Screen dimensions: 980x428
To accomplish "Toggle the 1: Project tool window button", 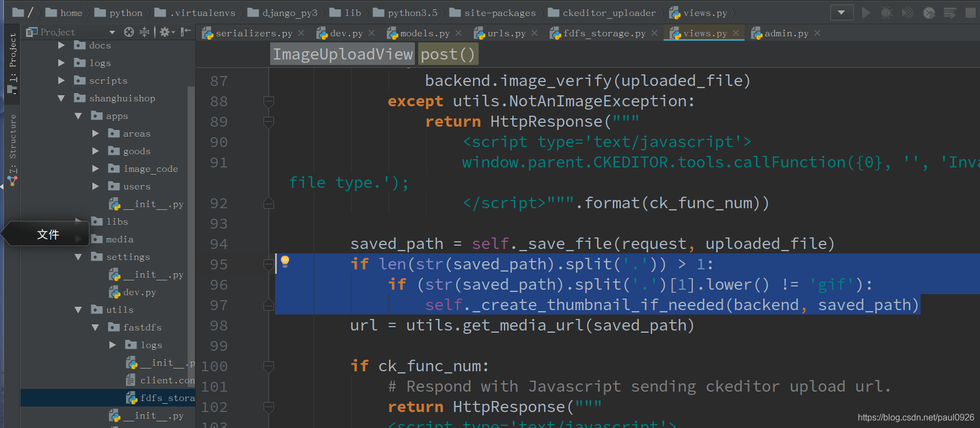I will tap(12, 63).
